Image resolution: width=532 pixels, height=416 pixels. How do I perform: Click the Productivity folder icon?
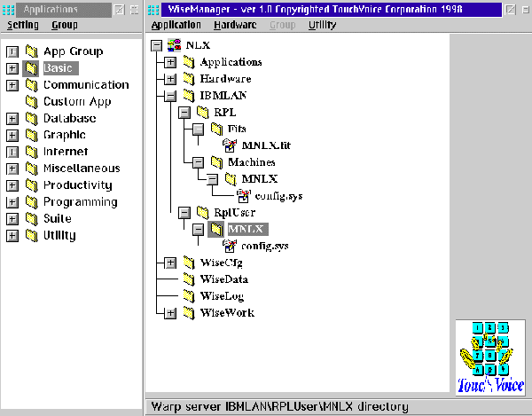point(31,184)
